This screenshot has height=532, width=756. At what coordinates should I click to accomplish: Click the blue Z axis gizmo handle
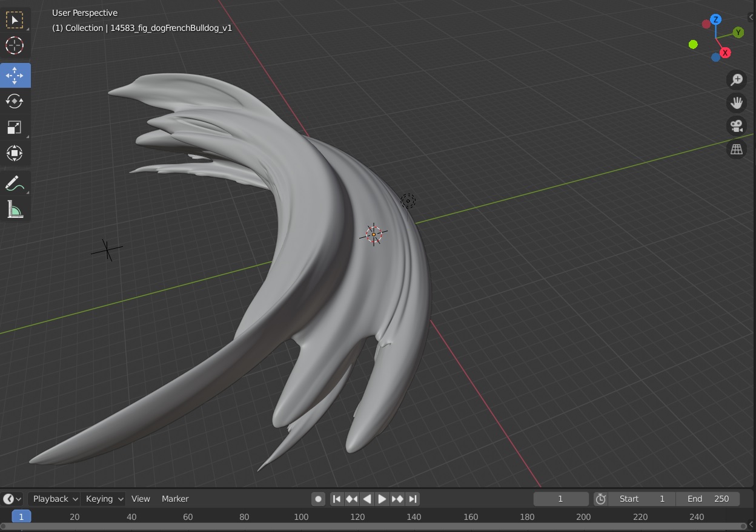click(x=716, y=19)
